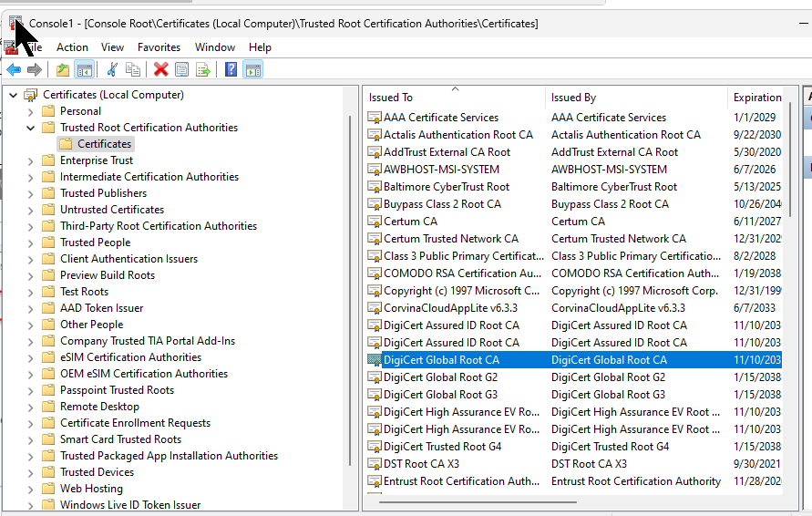Expand Enterprise Trust chevron
Screen dimensions: 812x516
(31, 161)
